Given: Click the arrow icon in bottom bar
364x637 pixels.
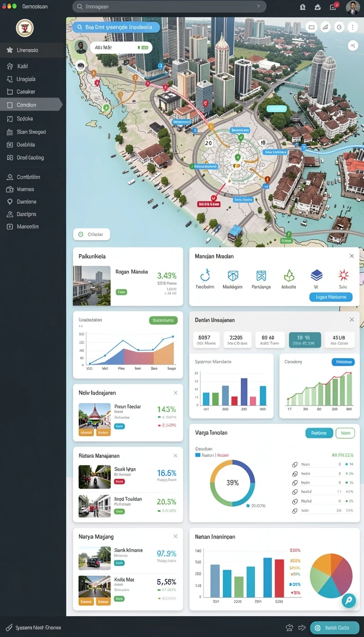Looking at the screenshot, I should 302,628.
